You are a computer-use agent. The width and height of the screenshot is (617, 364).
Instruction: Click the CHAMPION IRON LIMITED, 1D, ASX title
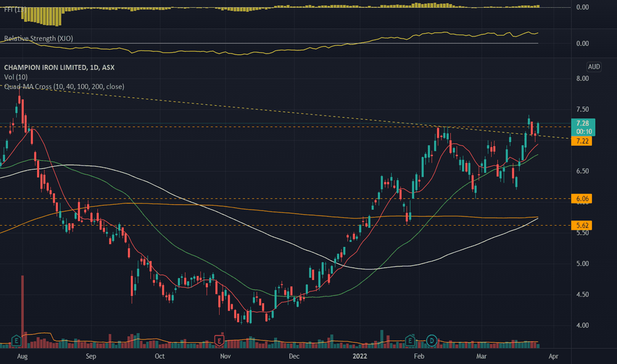(59, 68)
